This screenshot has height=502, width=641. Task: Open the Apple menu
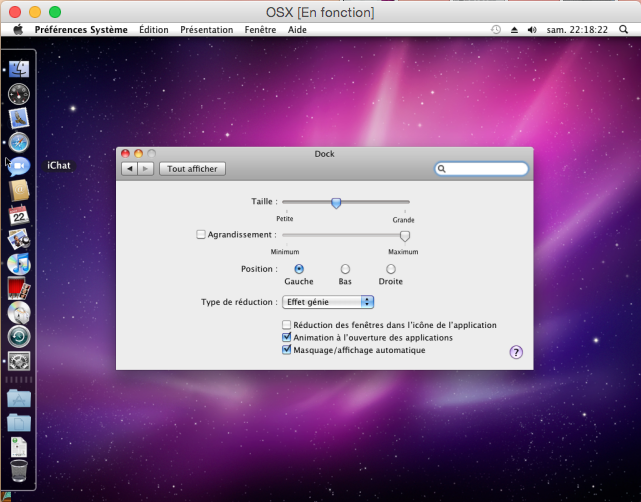tap(18, 29)
